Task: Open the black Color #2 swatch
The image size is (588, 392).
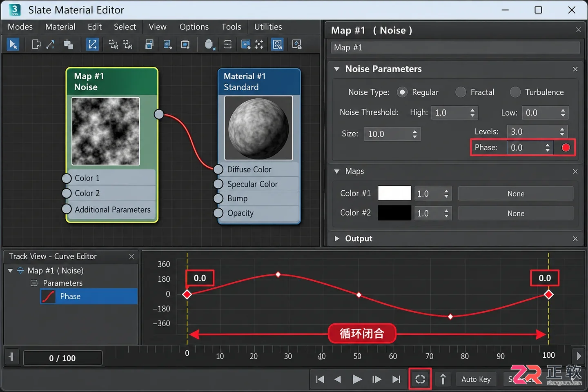Action: click(x=394, y=213)
